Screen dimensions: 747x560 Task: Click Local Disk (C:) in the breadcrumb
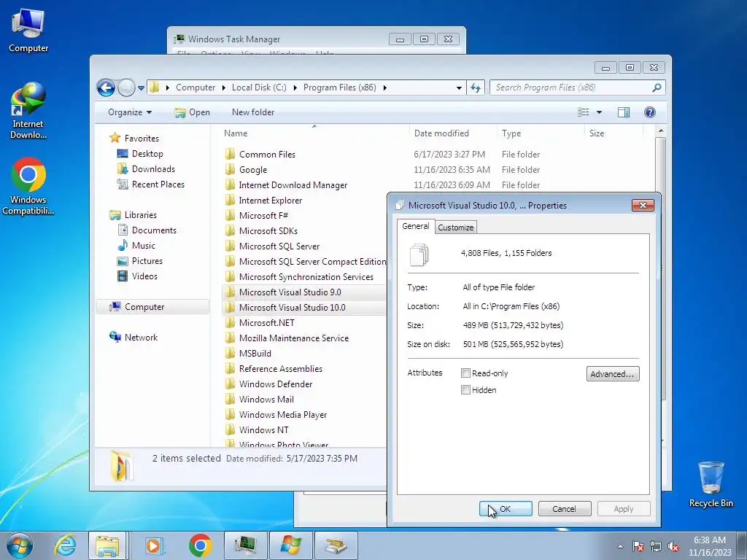[x=259, y=87]
